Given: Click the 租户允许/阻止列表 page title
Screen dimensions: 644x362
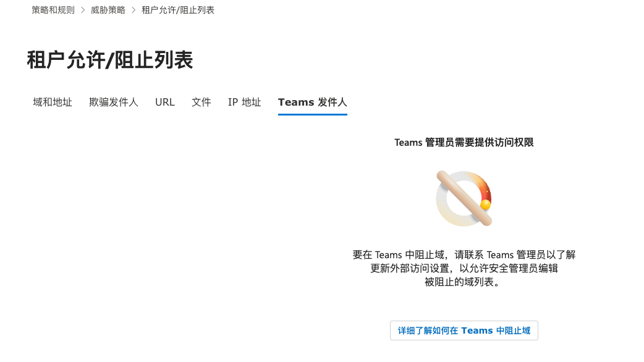Looking at the screenshot, I should [x=110, y=60].
